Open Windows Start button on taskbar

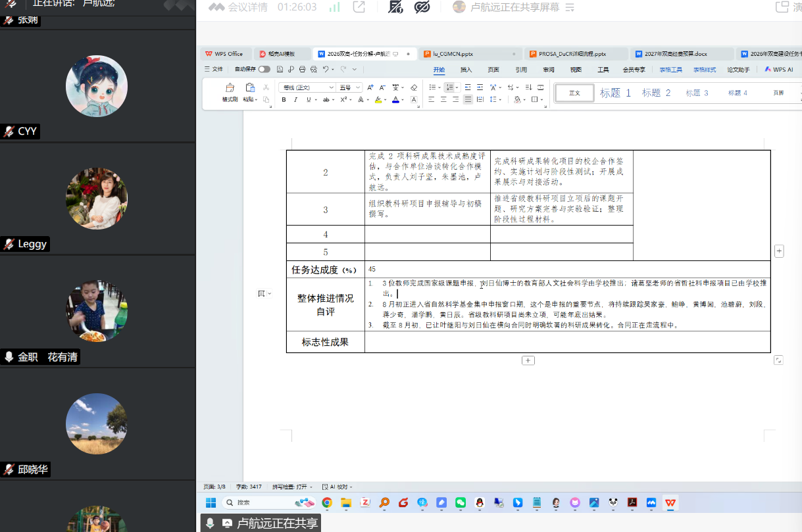(211, 502)
